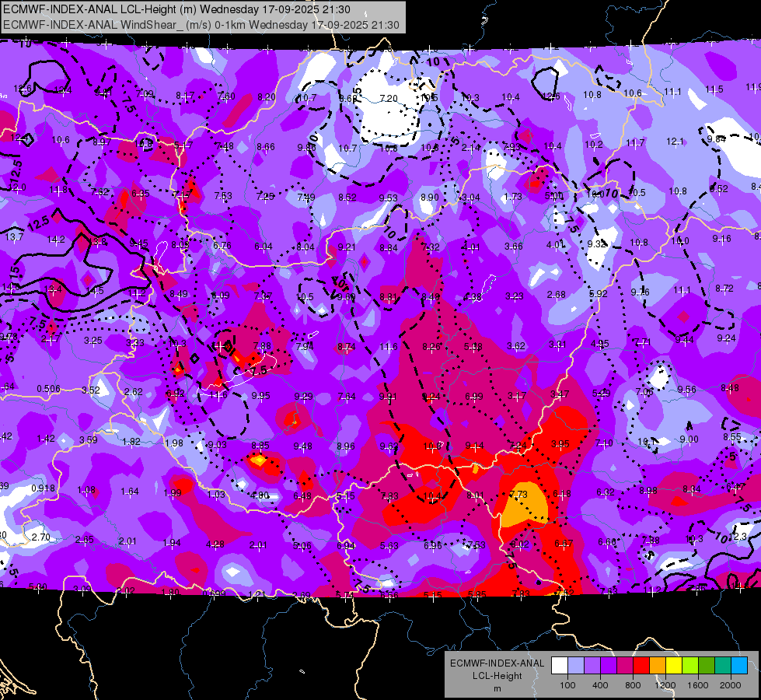Click the wind shear value 3.52
761x700 pixels.
point(91,390)
